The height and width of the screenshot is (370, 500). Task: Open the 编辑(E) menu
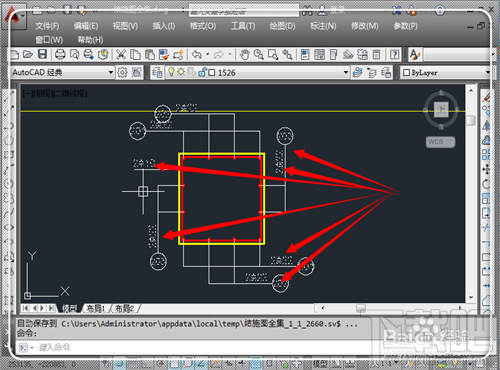pos(86,26)
